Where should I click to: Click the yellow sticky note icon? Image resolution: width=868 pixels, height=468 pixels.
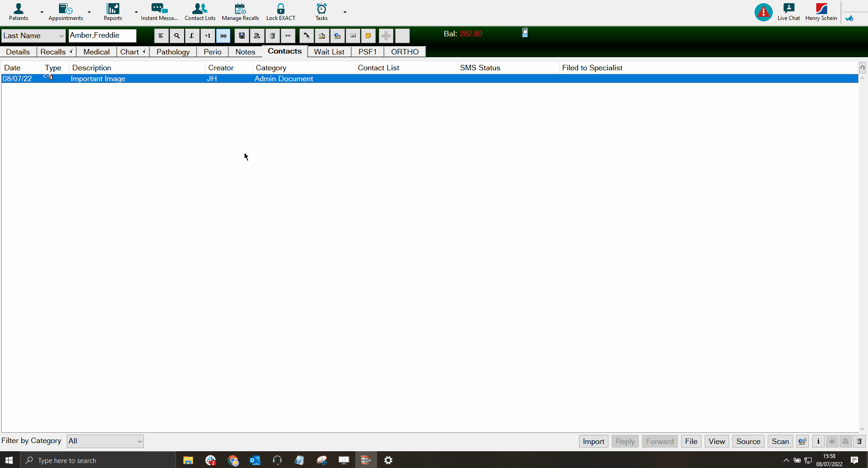368,36
